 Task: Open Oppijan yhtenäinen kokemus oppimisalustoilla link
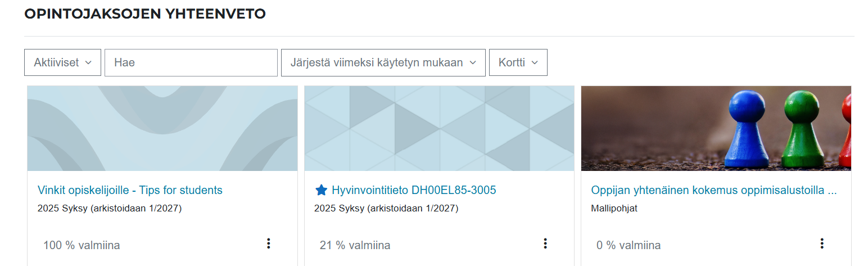(714, 190)
